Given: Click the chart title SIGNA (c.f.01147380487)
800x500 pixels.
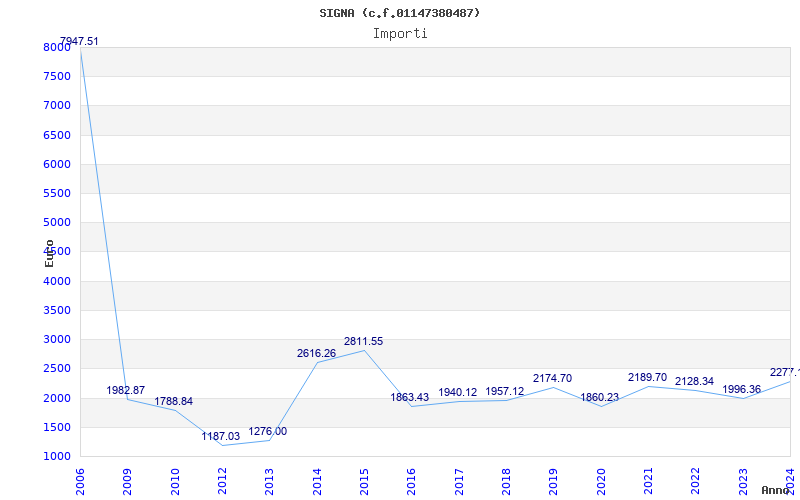Looking at the screenshot, I should [x=400, y=13].
